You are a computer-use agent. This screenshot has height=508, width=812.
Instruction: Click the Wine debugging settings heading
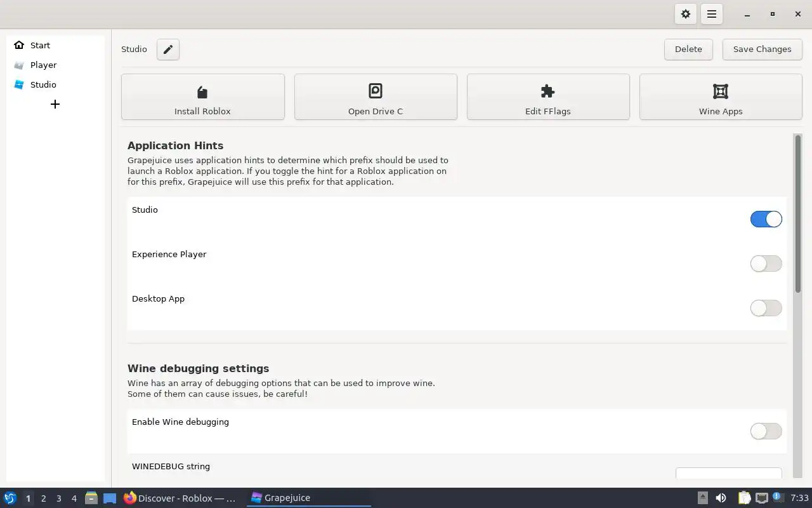coord(198,368)
